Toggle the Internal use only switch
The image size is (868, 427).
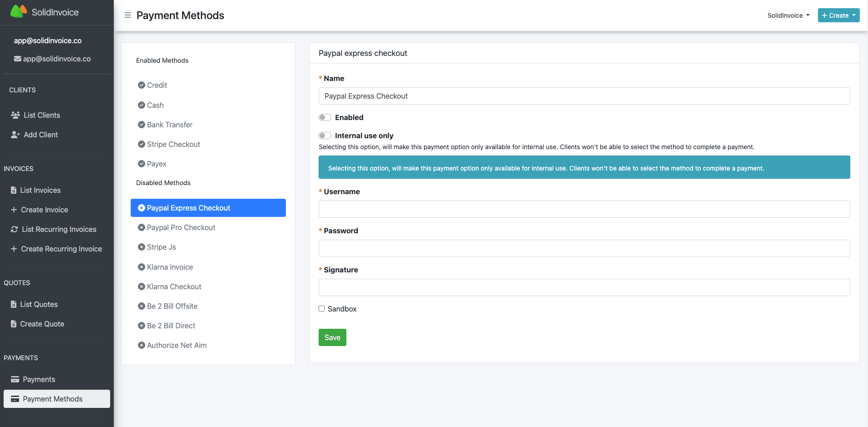325,136
